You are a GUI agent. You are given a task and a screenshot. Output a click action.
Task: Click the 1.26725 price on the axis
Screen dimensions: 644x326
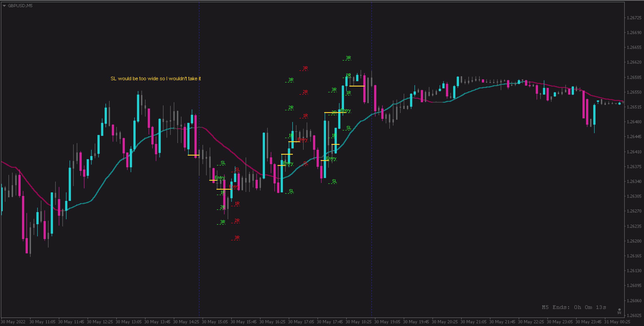click(x=634, y=18)
